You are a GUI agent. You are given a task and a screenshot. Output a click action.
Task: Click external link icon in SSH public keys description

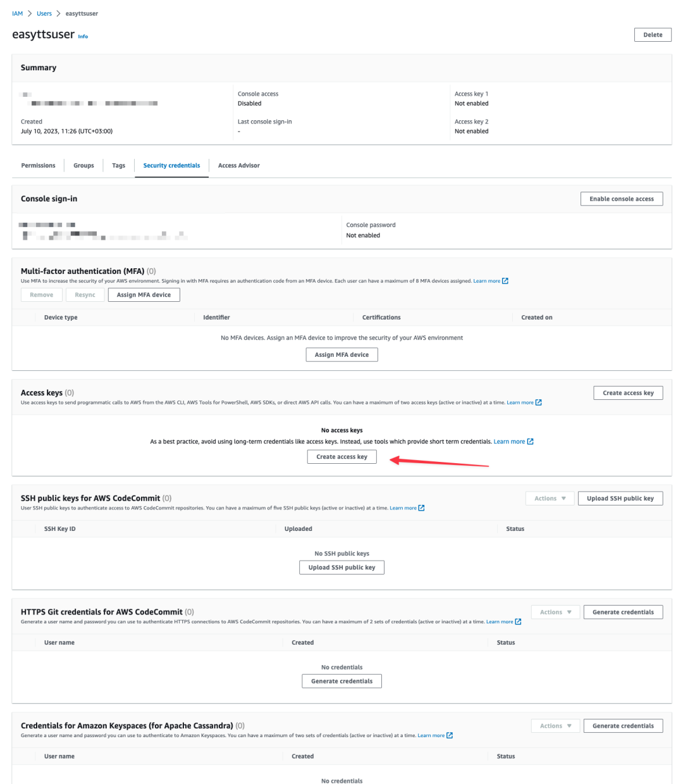pyautogui.click(x=421, y=508)
